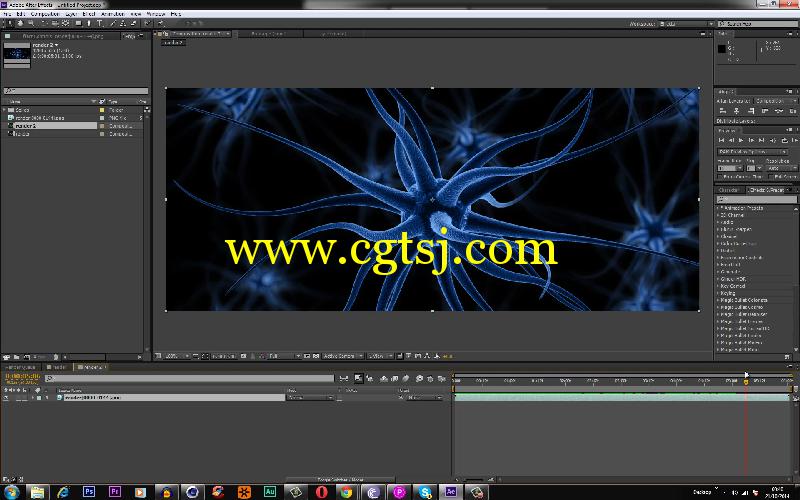Open the Active Camera view dropdown

[x=343, y=356]
